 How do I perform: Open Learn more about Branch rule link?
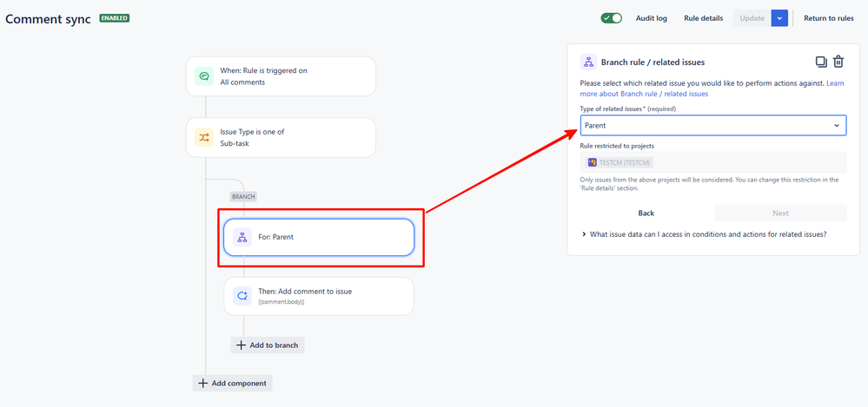tap(645, 89)
